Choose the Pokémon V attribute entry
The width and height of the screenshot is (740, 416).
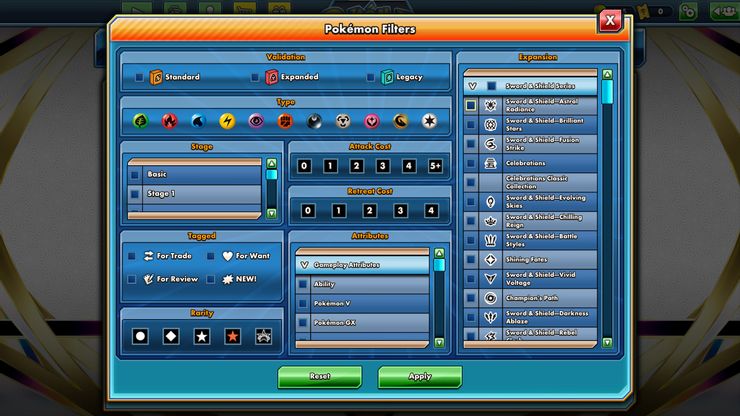(303, 303)
